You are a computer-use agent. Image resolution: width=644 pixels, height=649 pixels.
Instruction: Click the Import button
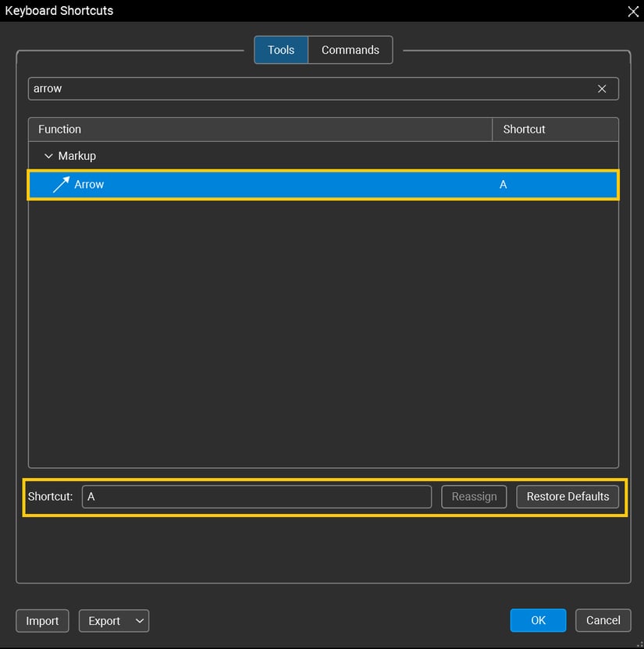click(42, 621)
